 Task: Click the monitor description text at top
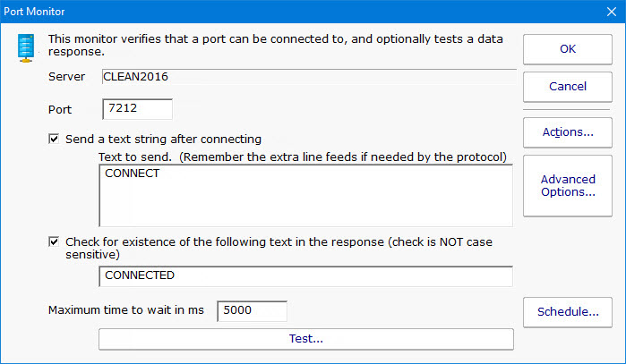[x=274, y=46]
